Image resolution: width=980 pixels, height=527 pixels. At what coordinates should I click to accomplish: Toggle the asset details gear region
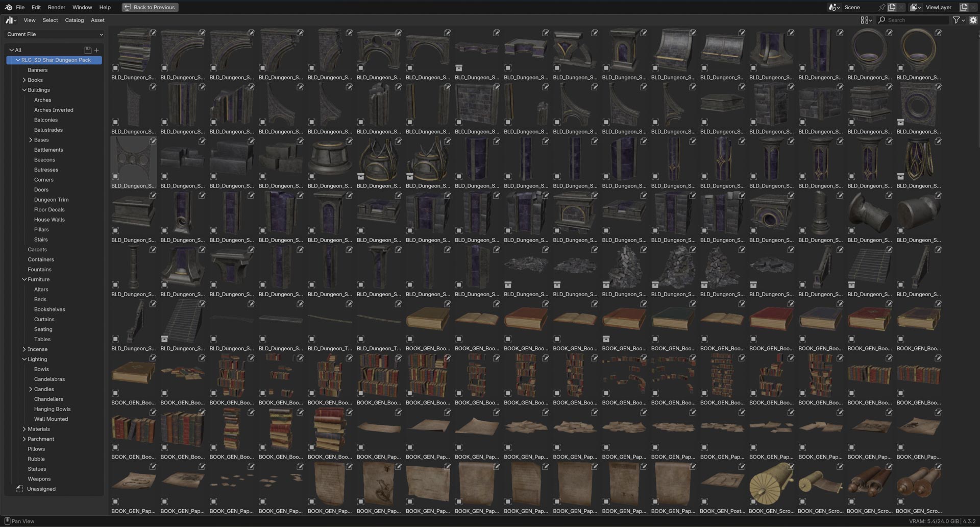(973, 20)
